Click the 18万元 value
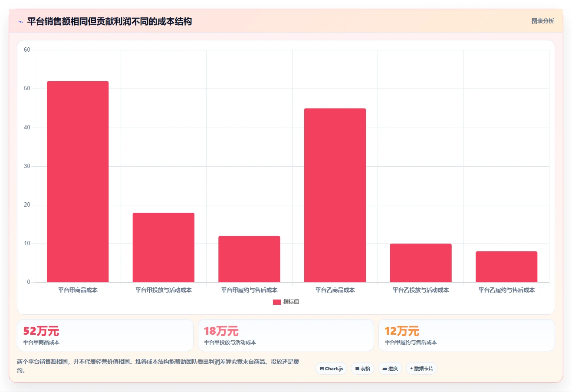Screen dimensions: 572x392 (221, 331)
